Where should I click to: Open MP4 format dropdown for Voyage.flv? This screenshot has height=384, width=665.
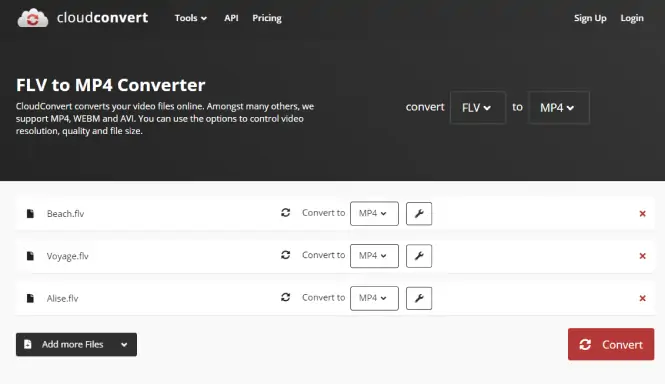tap(374, 256)
